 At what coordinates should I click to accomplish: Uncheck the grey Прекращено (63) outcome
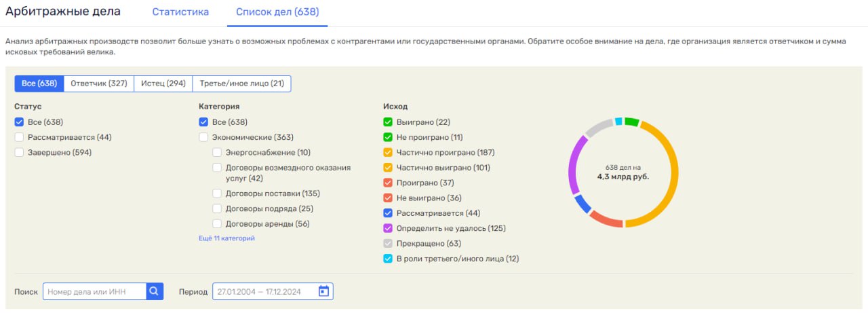tap(388, 243)
